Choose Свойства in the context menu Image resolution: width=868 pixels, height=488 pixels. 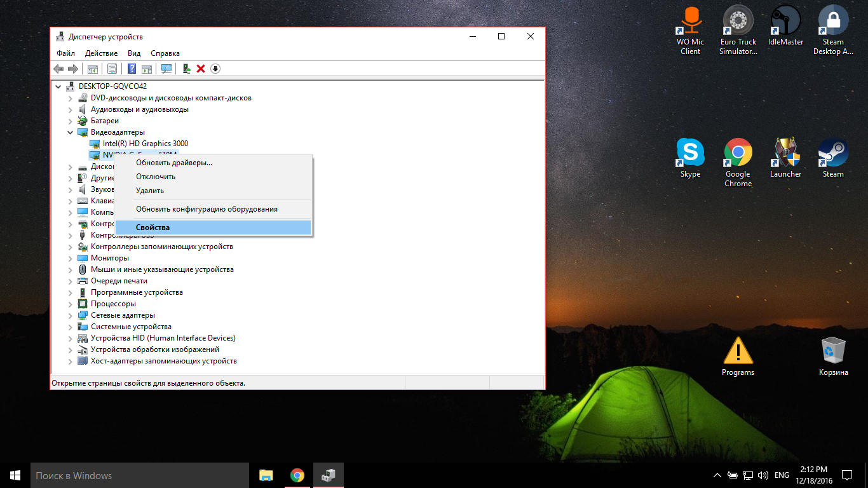pos(213,227)
